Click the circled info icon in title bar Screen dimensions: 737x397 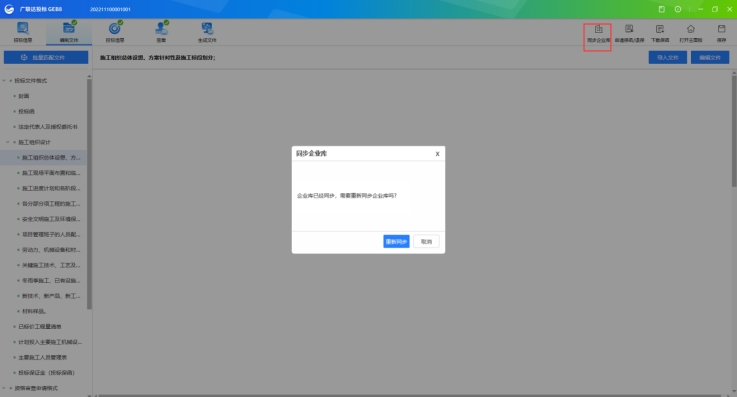678,9
